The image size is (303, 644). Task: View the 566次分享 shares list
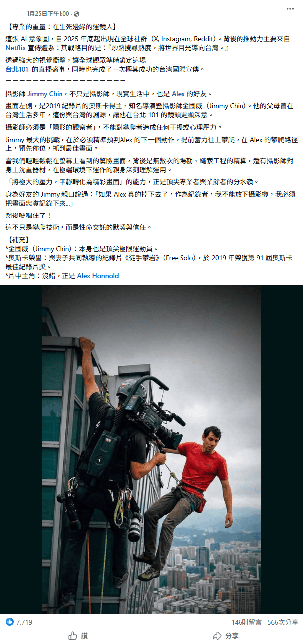tap(283, 622)
